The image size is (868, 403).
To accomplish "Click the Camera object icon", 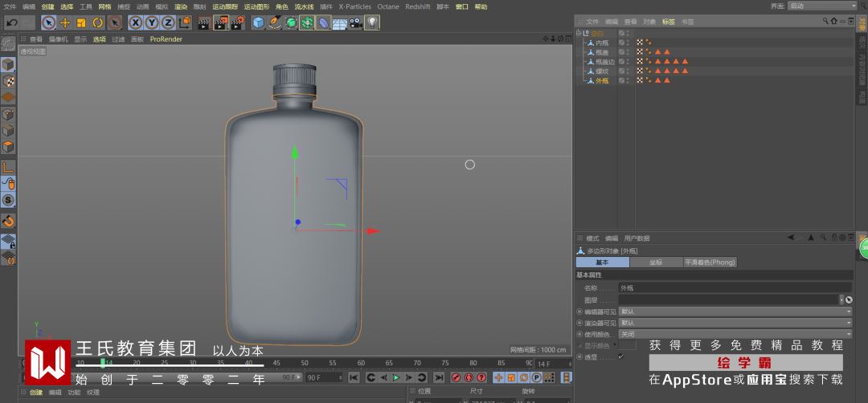I will (355, 22).
